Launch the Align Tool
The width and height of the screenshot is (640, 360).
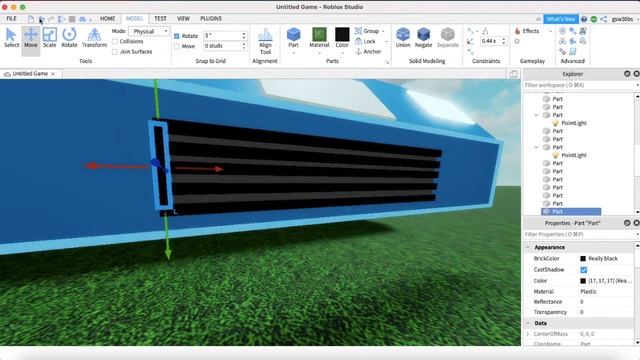(265, 41)
